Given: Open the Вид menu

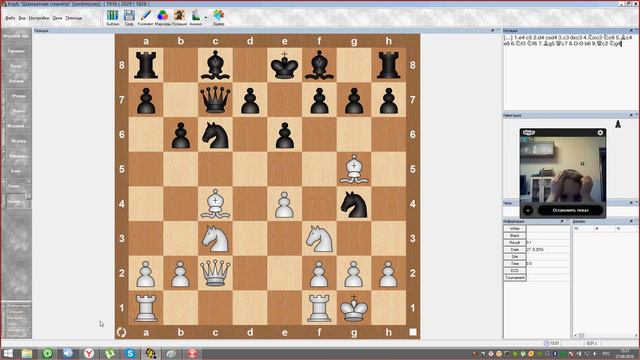Looking at the screenshot, I should click(x=22, y=18).
